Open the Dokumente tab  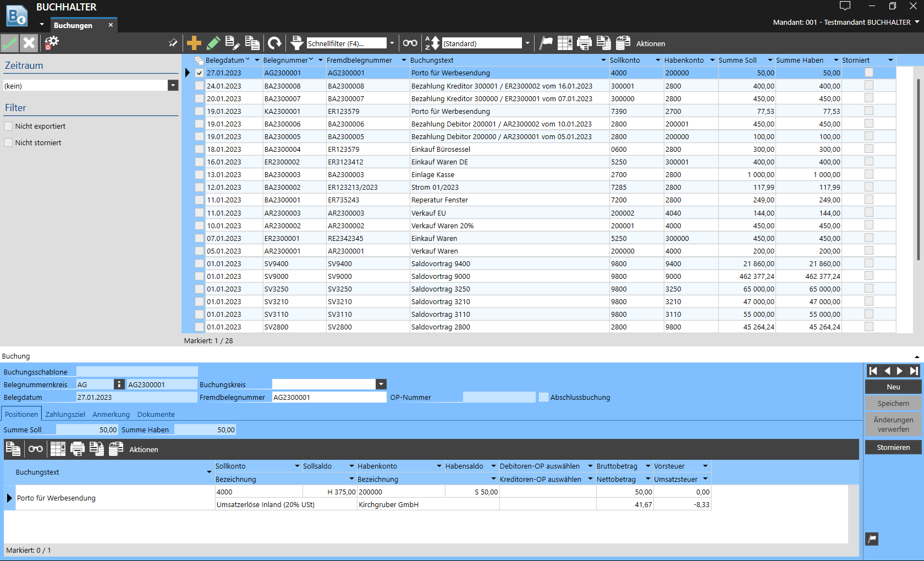pos(156,414)
